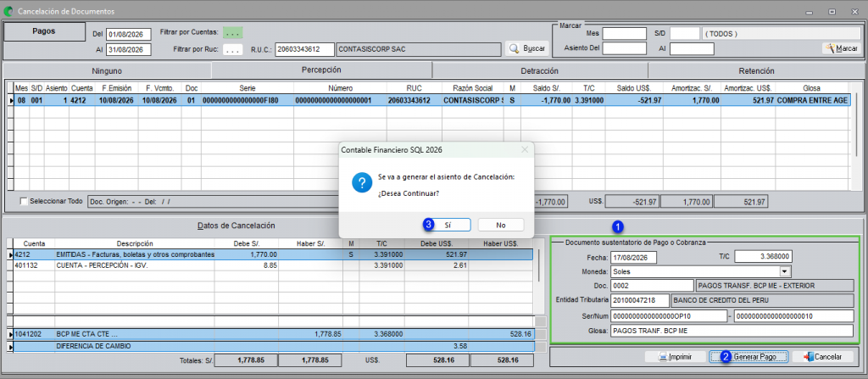Click the Imprimir printer button

coord(675,357)
